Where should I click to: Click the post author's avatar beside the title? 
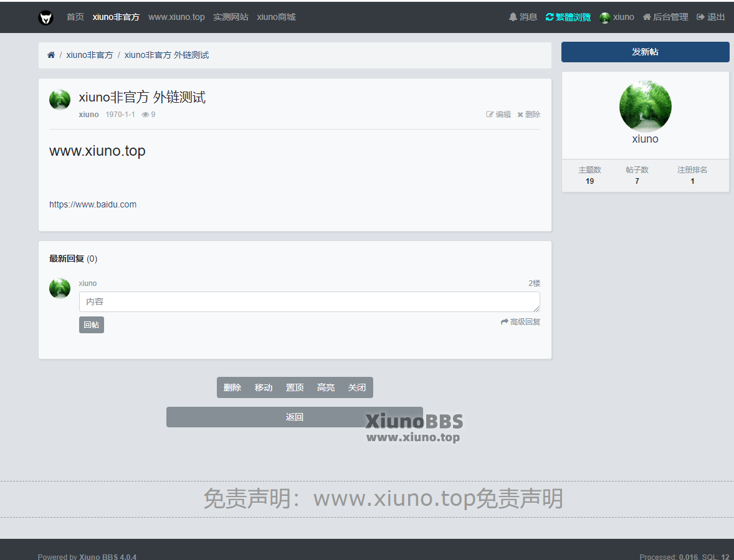pyautogui.click(x=60, y=100)
